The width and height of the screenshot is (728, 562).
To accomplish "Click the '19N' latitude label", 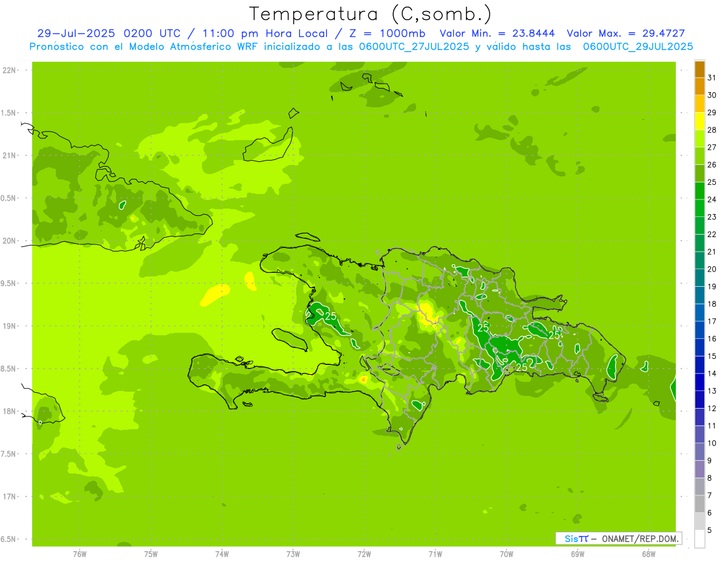I will (10, 326).
